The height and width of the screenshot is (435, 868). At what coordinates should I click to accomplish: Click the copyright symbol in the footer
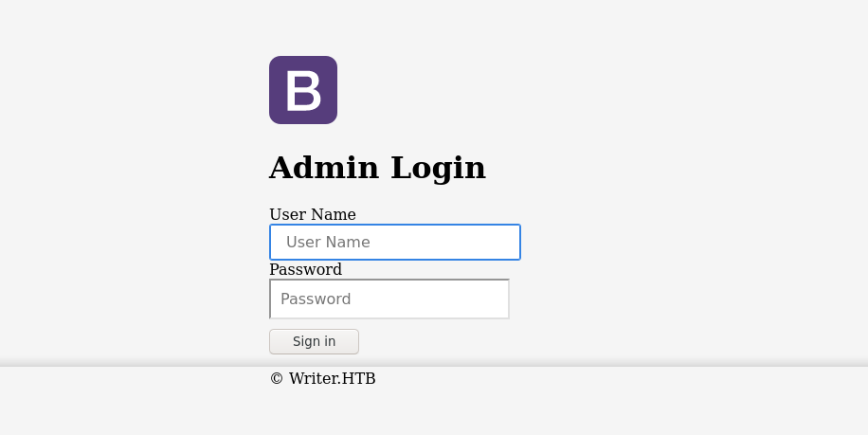tap(277, 379)
